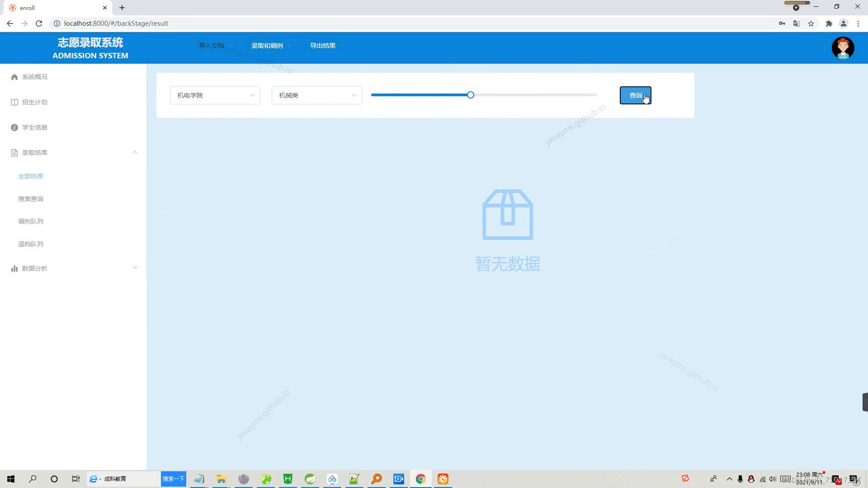Click the 查询 query button
Image resolution: width=868 pixels, height=488 pixels.
click(x=635, y=95)
